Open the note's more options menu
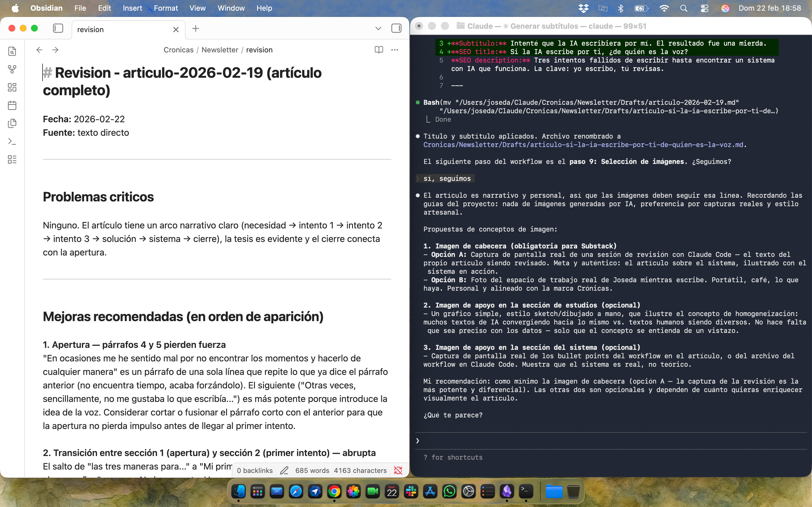The width and height of the screenshot is (812, 507). point(395,50)
